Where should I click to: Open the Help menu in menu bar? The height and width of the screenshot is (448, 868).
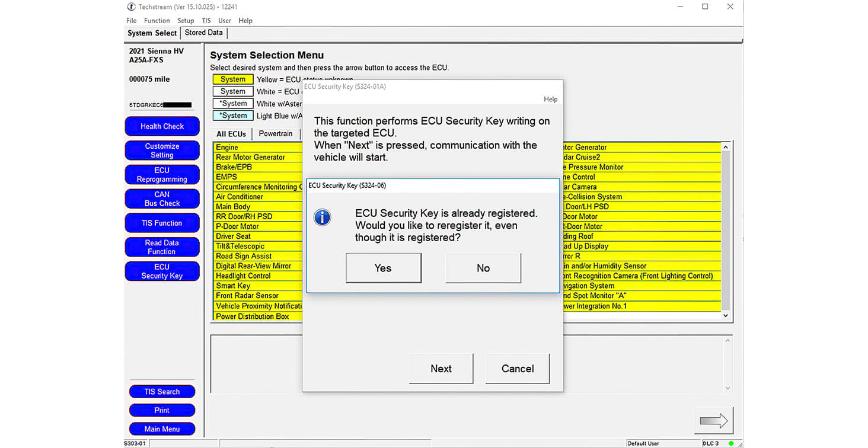245,21
